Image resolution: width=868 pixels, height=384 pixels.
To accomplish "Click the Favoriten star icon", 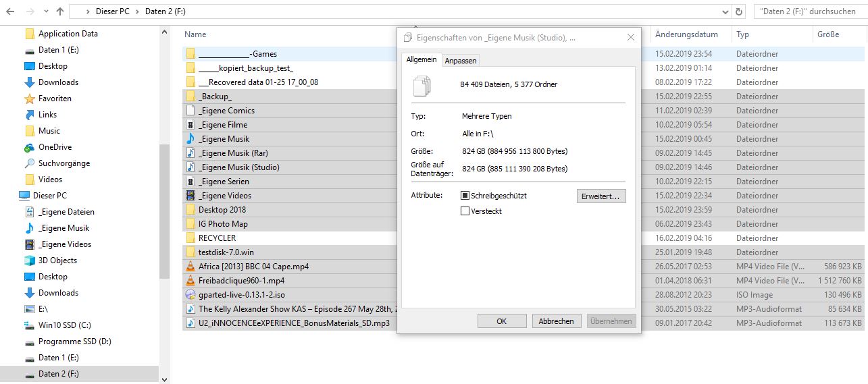I will tap(30, 99).
